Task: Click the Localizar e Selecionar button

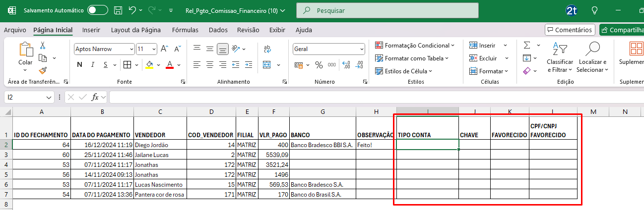Action: 592,57
